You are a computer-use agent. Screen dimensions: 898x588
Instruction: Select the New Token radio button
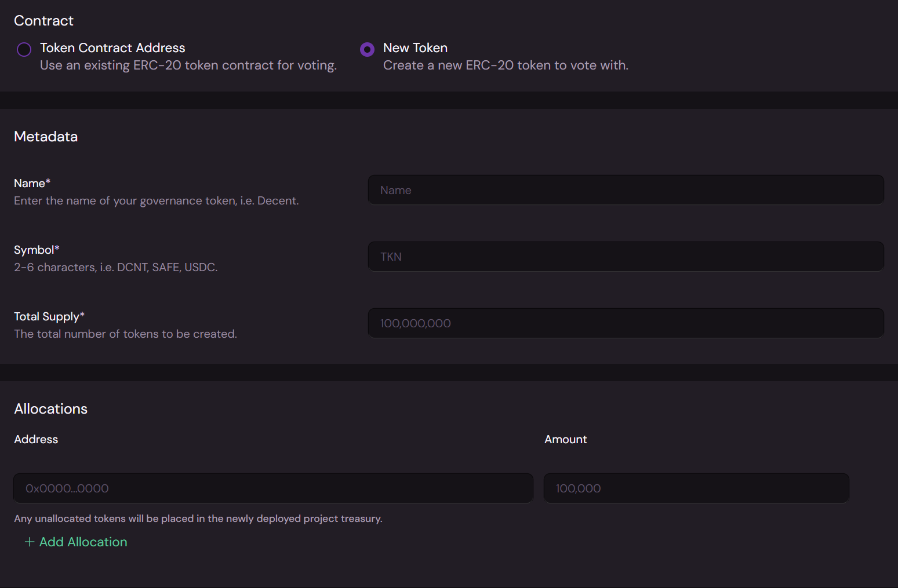(367, 50)
